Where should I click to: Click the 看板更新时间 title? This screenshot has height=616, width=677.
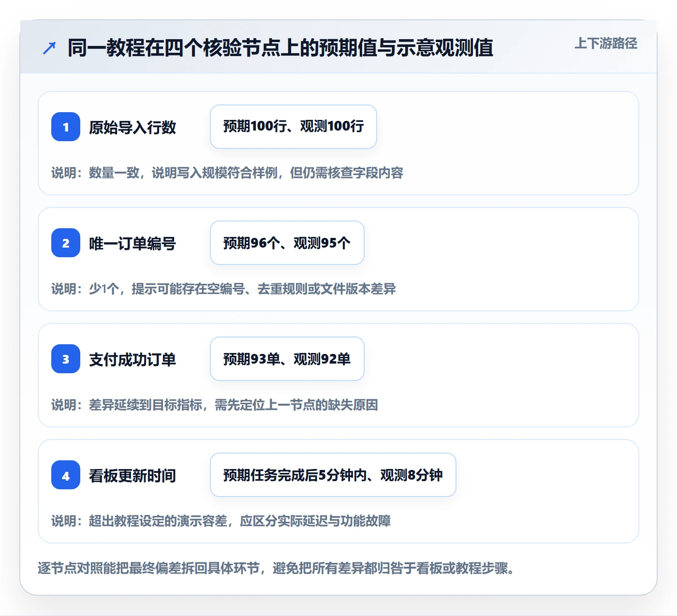click(132, 475)
